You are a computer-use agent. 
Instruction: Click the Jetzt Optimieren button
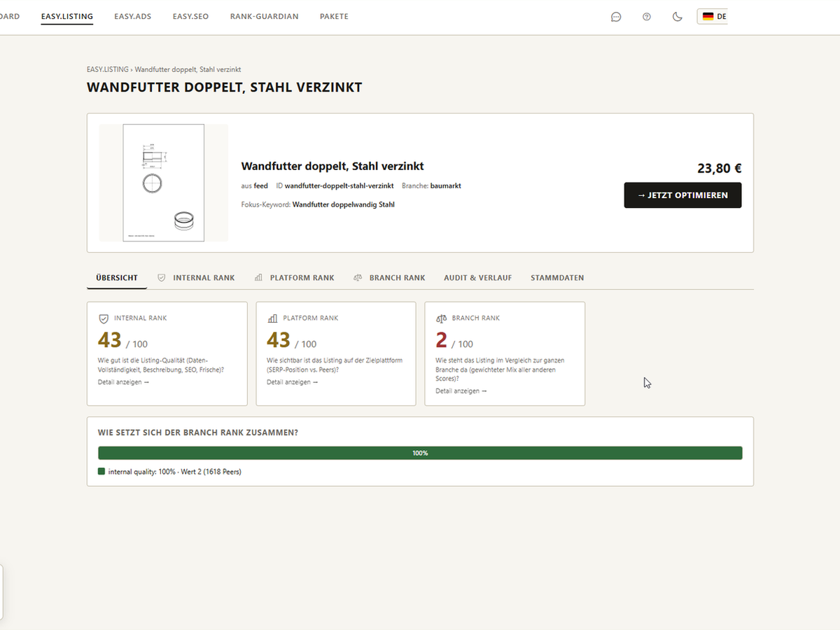[682, 195]
